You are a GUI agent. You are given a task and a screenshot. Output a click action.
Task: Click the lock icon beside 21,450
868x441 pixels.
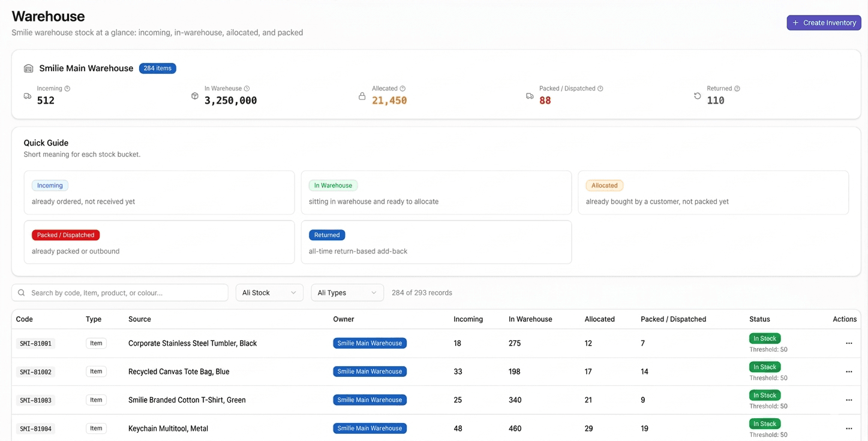click(x=362, y=96)
